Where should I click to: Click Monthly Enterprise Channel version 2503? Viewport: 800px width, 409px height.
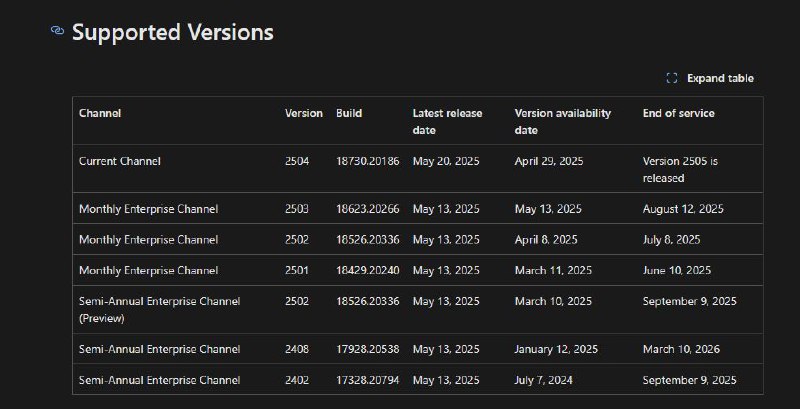296,209
